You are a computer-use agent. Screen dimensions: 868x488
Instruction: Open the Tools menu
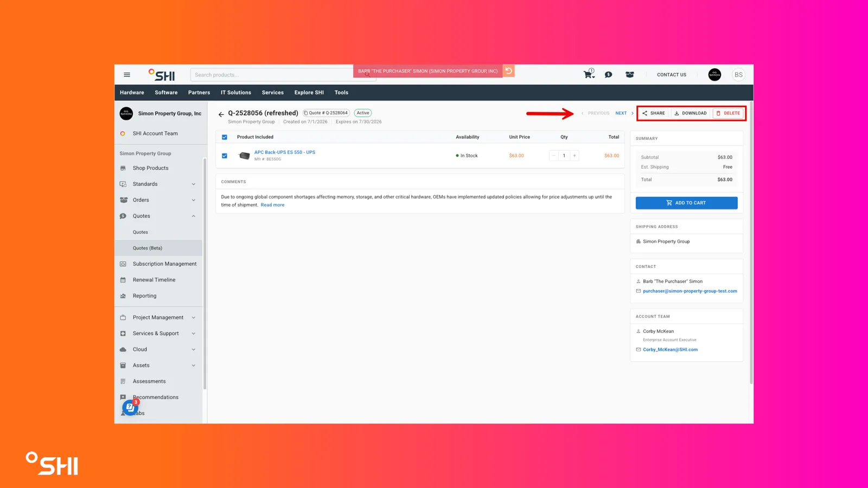point(341,93)
